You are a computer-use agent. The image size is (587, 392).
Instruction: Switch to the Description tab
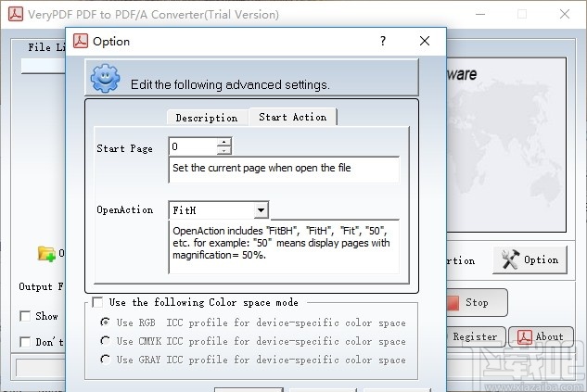point(207,118)
